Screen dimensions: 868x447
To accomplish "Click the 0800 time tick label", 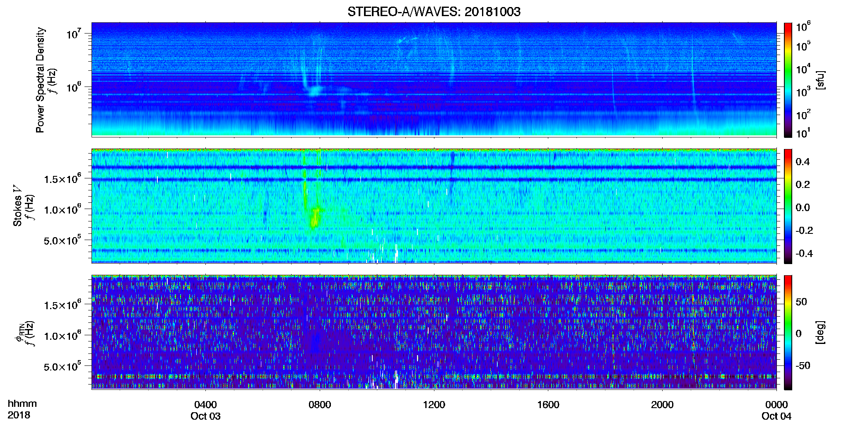I will tap(320, 405).
